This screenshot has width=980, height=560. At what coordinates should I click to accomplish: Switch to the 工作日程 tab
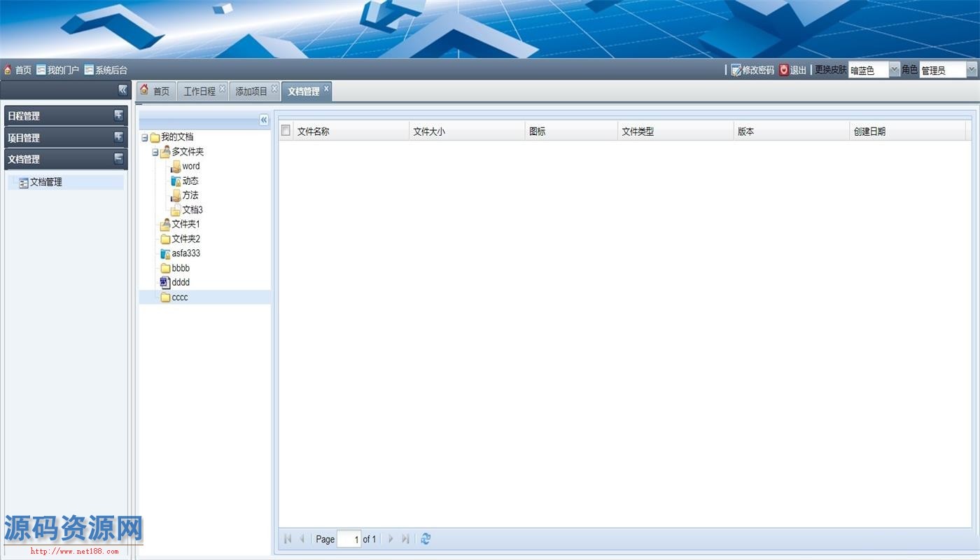tap(199, 92)
